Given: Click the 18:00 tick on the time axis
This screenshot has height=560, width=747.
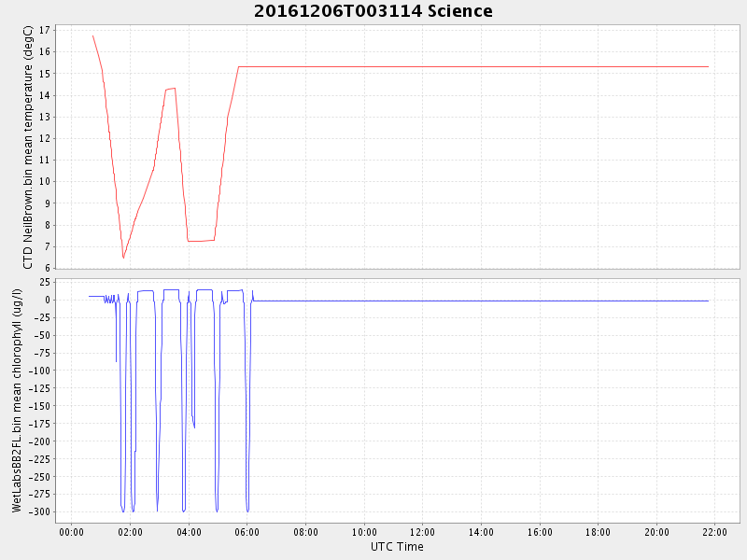Looking at the screenshot, I should 598,532.
